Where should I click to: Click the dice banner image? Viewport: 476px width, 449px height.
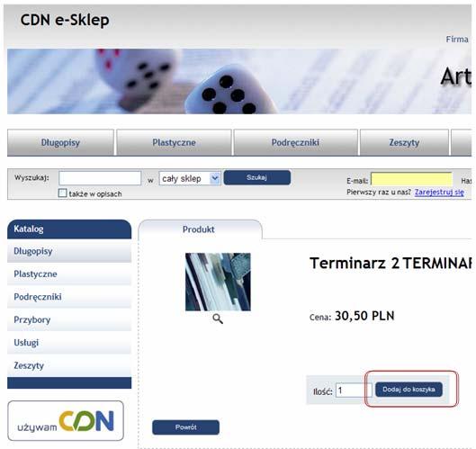[239, 81]
